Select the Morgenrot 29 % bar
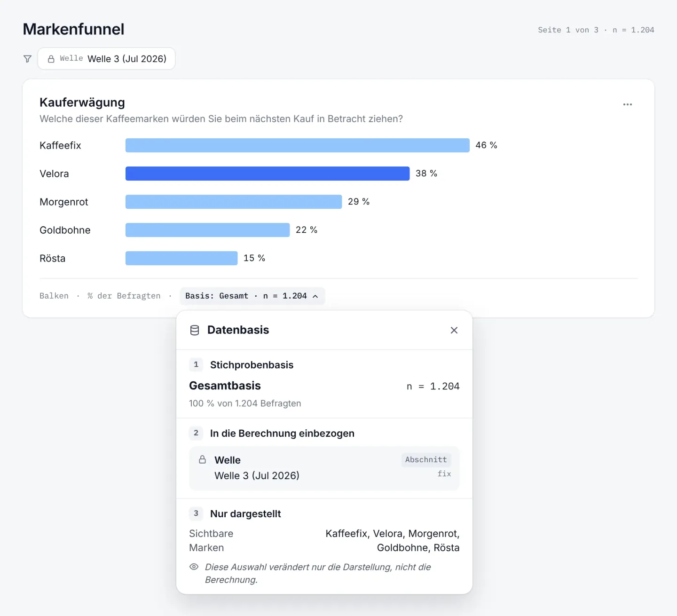 click(234, 202)
